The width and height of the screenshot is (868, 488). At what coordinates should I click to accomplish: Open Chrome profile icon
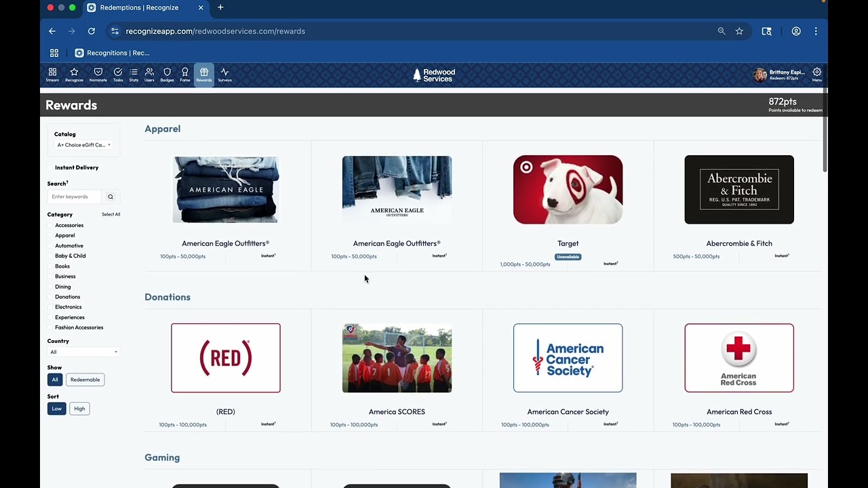[x=796, y=31]
